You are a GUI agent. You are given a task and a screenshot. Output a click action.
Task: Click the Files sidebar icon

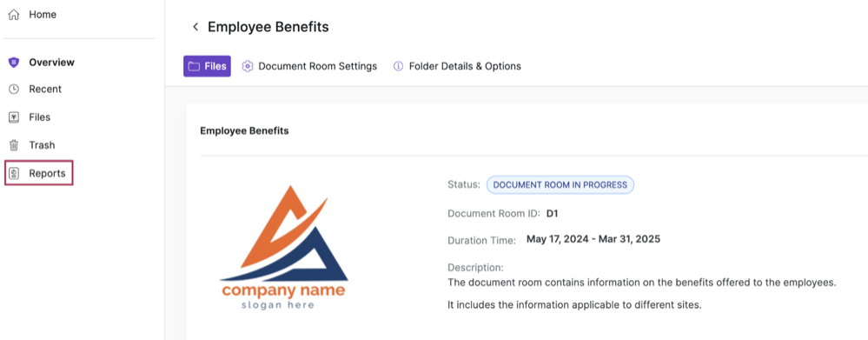click(x=14, y=117)
